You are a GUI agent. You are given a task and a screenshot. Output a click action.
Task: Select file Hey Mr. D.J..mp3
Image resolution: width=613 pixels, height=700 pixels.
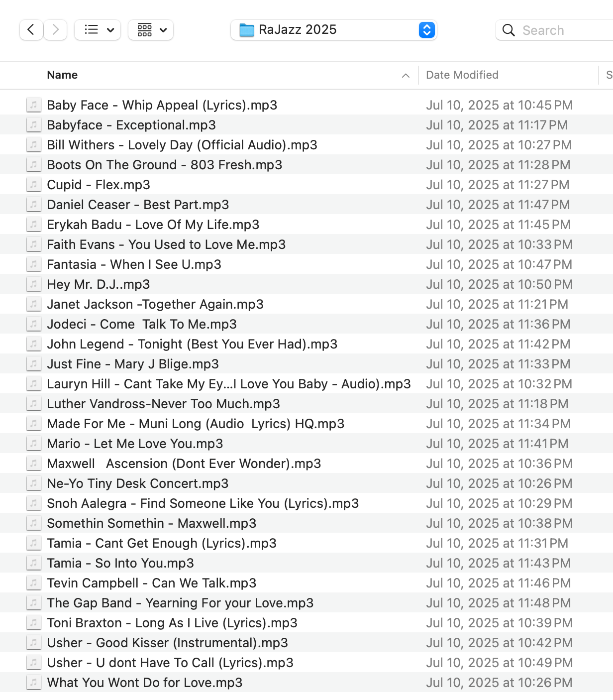click(99, 284)
